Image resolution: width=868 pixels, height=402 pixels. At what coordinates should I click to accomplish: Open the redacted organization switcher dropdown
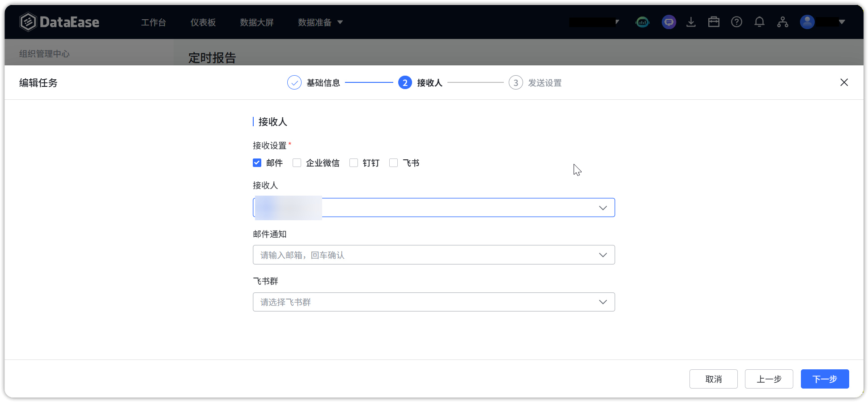[x=594, y=22]
